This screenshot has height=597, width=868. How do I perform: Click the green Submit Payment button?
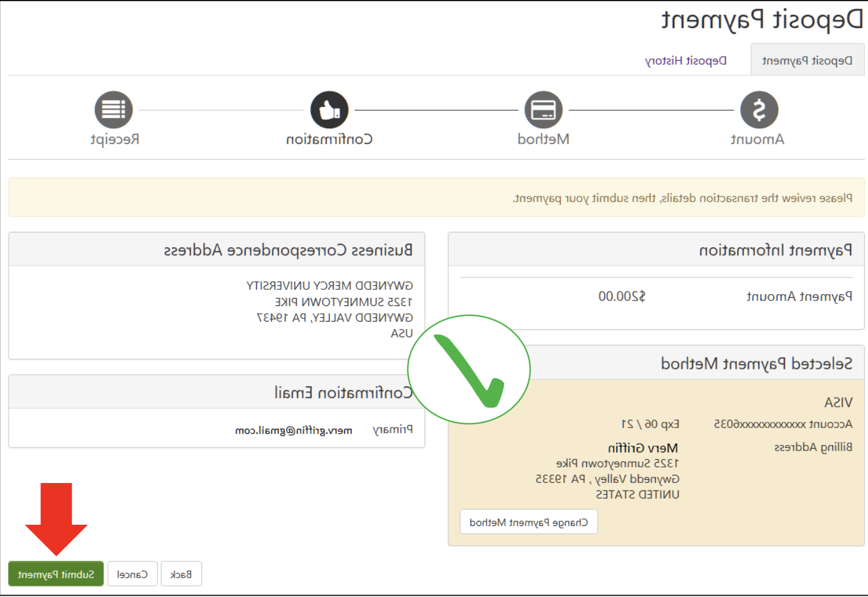(x=56, y=574)
